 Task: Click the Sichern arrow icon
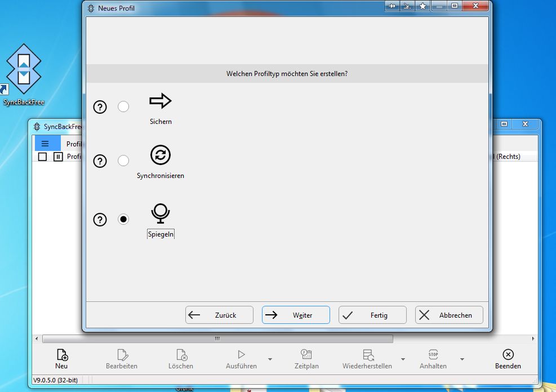click(x=161, y=101)
